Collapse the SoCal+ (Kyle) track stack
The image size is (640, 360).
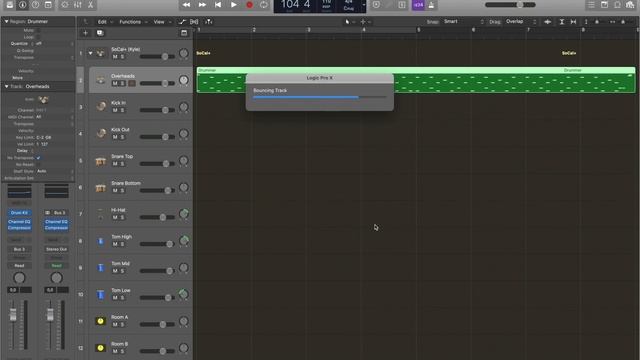pyautogui.click(x=90, y=53)
